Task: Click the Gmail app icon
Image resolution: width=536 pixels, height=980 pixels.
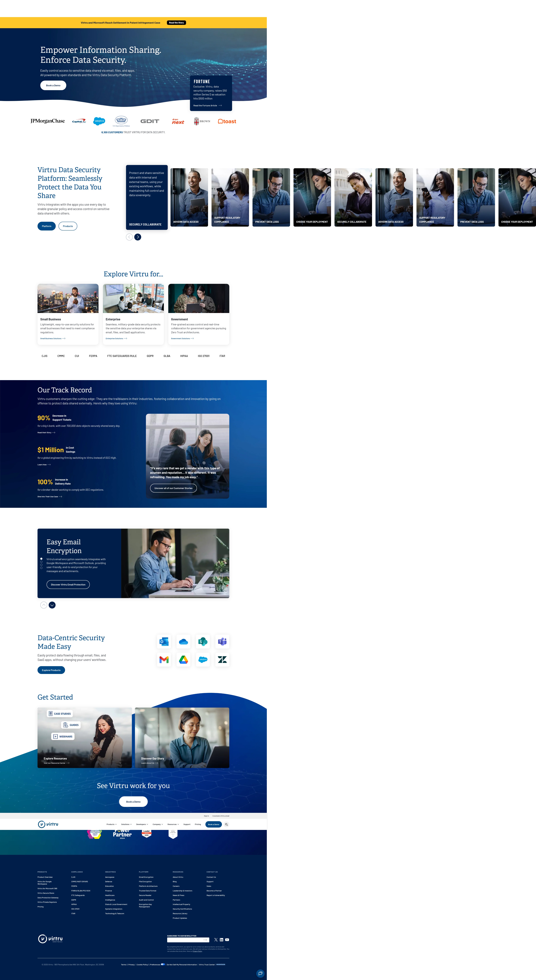Action: click(x=164, y=660)
